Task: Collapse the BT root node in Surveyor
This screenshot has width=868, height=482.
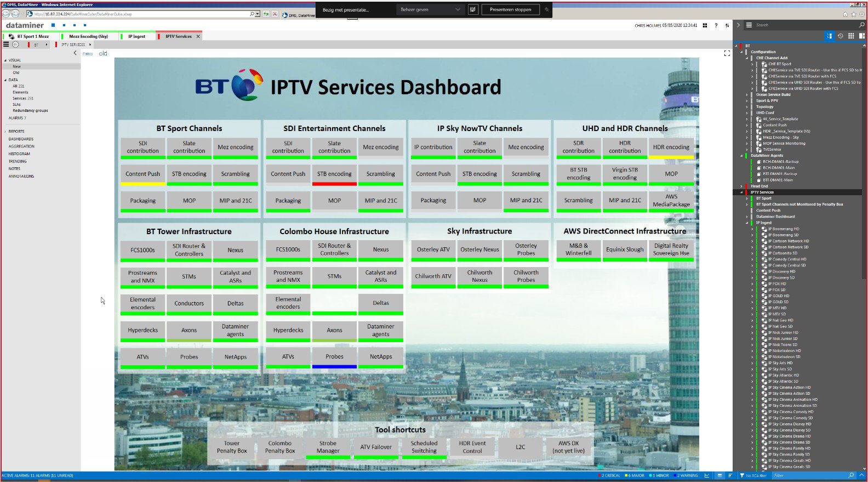Action: point(736,46)
